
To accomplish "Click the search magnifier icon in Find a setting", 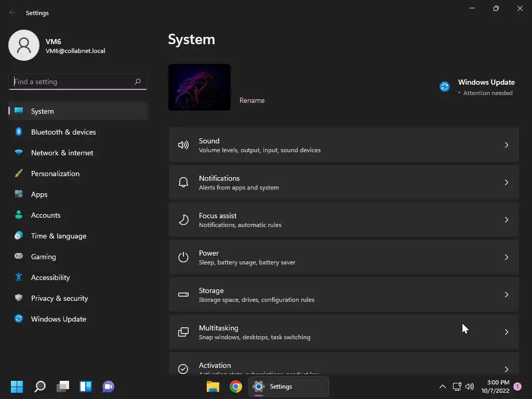I will click(x=137, y=82).
